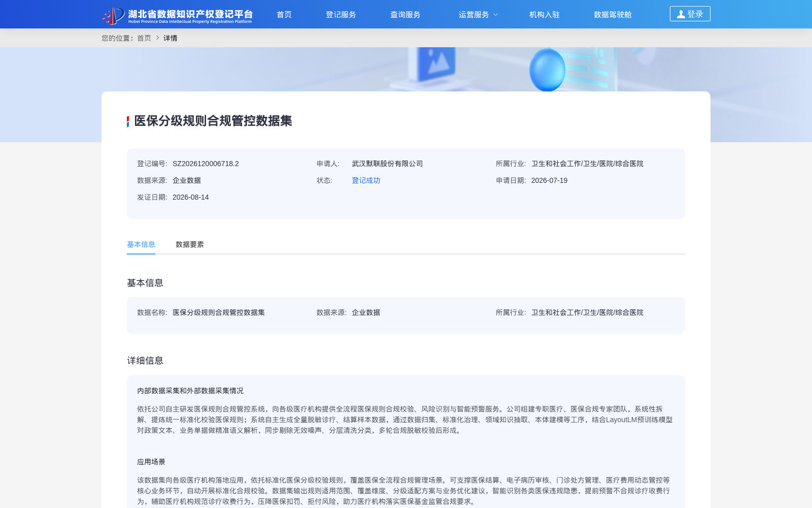Viewport: 812px width, 508px height.
Task: Click the 应用场景 heading
Action: [151, 462]
